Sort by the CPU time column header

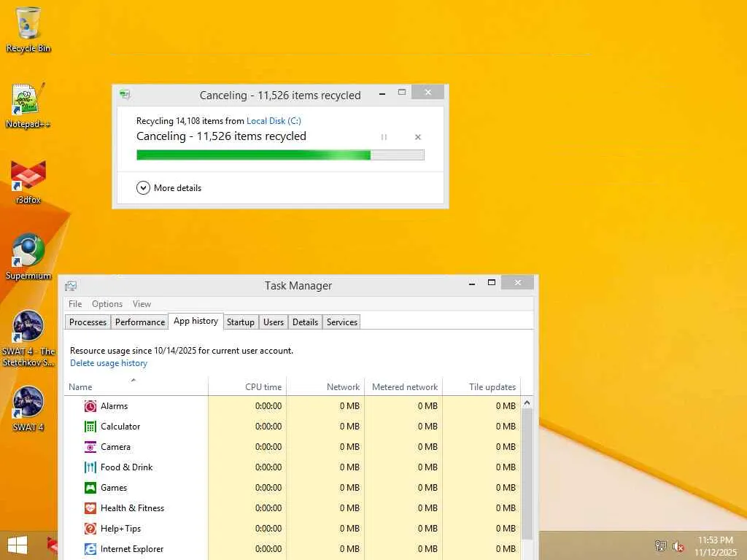(x=247, y=386)
